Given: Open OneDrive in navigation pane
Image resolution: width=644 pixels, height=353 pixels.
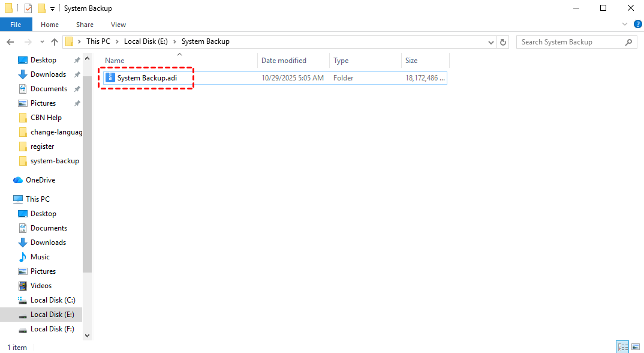Looking at the screenshot, I should point(40,180).
